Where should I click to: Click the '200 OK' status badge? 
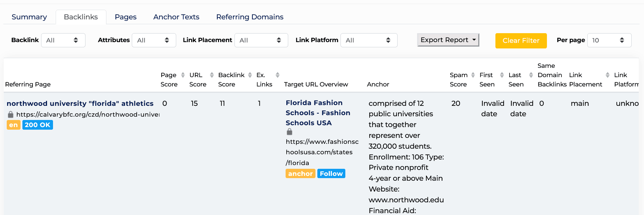coord(37,125)
